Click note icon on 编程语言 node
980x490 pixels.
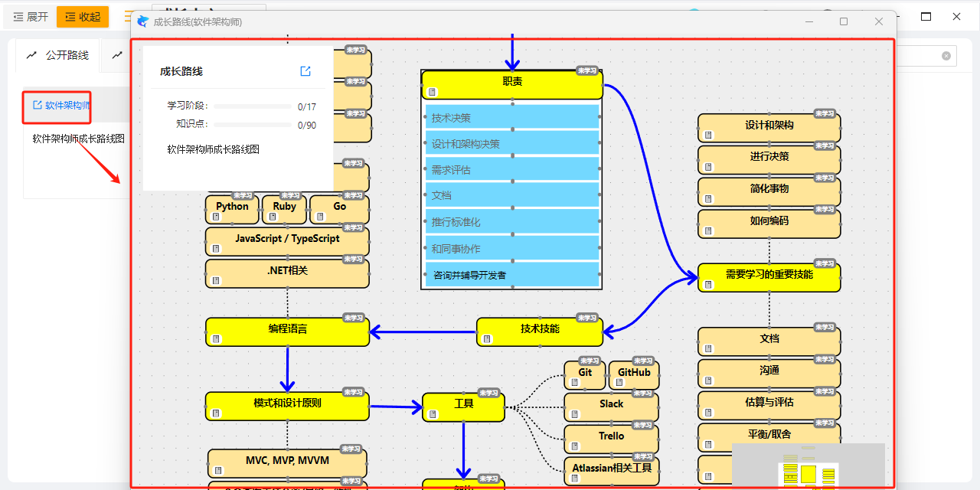pyautogui.click(x=217, y=339)
